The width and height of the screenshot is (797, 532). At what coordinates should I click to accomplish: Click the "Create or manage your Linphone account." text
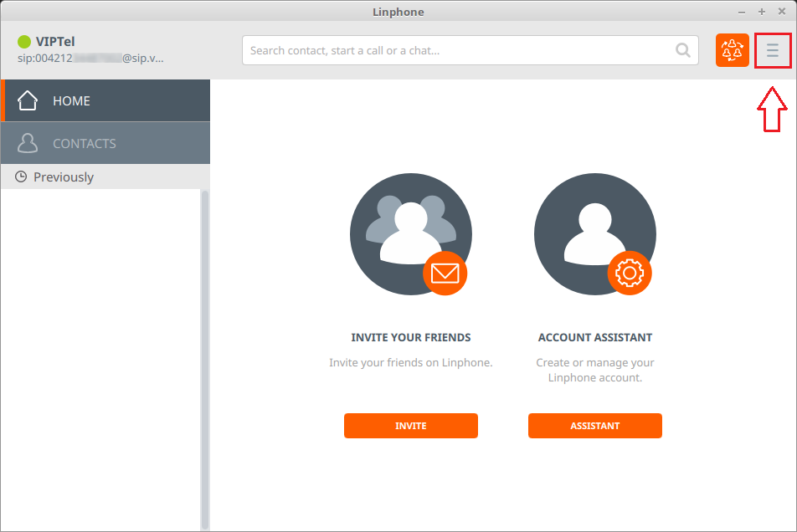coord(594,370)
